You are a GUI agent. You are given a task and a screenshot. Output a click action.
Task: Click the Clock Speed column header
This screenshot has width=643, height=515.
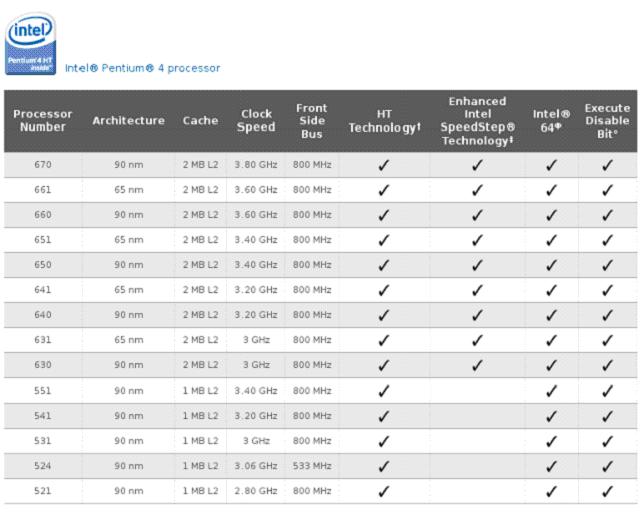[x=256, y=121]
